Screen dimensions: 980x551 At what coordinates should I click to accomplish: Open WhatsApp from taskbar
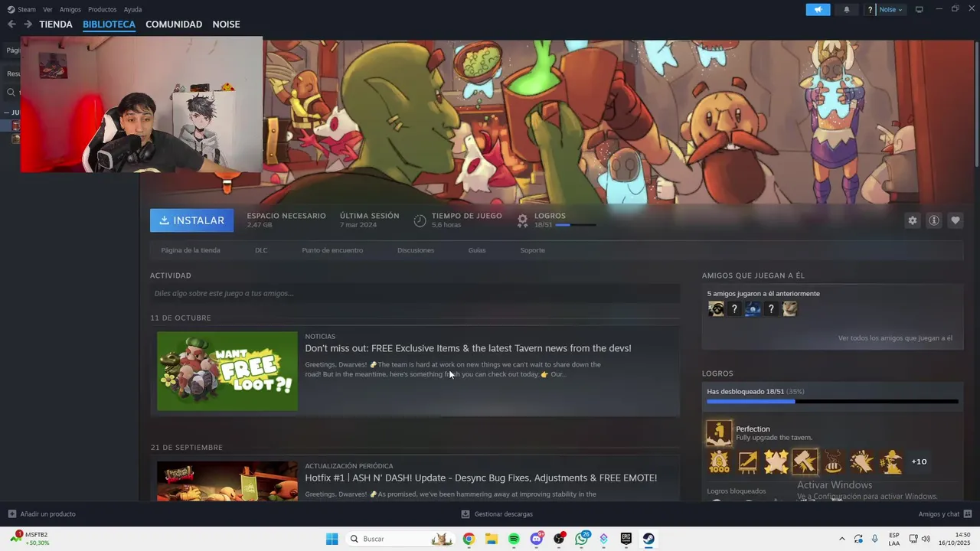click(582, 539)
